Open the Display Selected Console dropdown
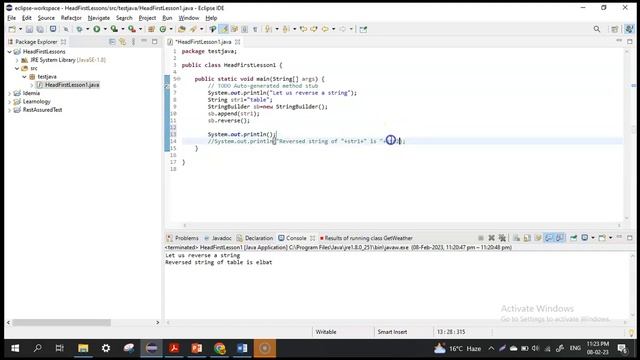 (x=593, y=238)
